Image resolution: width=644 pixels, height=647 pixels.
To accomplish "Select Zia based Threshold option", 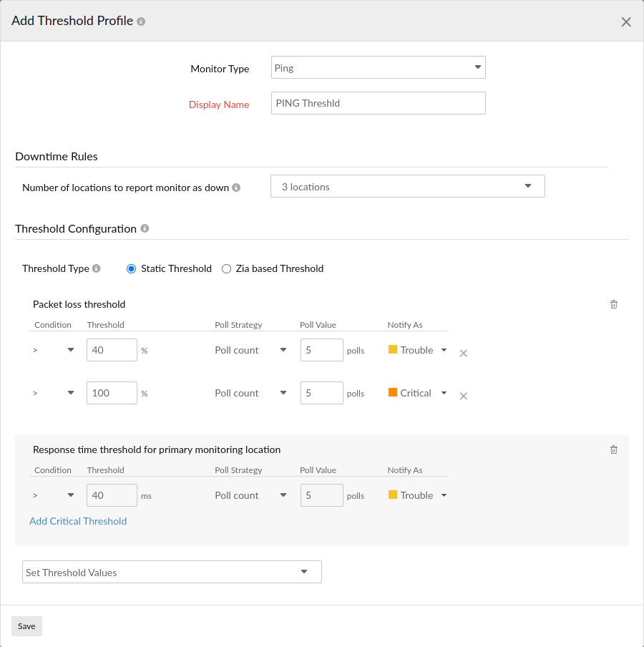I will [x=226, y=269].
